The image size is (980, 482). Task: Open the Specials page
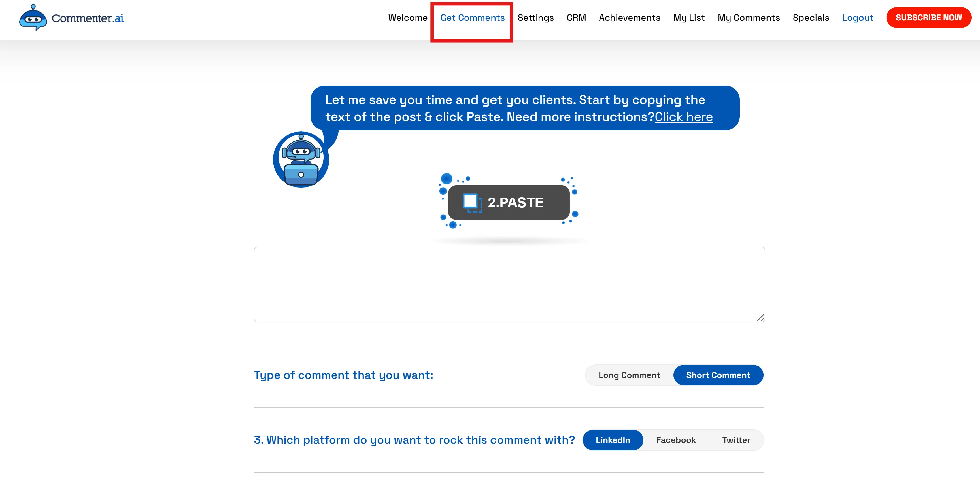tap(811, 18)
